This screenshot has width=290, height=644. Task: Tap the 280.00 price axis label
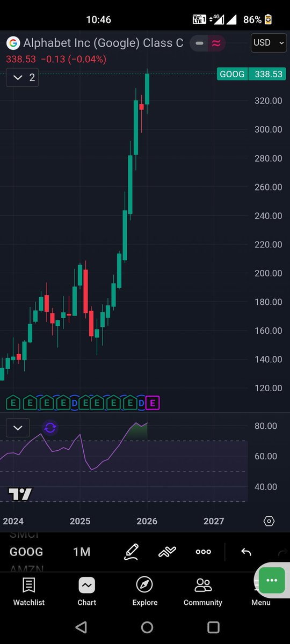tap(269, 158)
